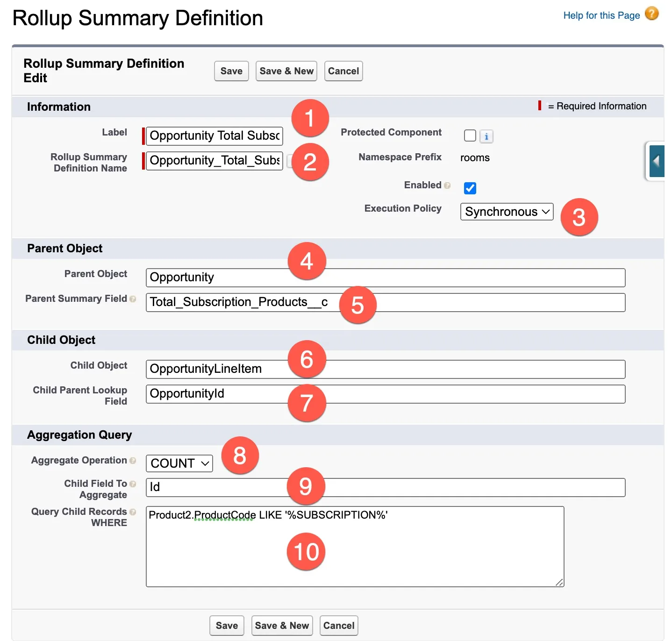Click the top Save & New button

(286, 71)
